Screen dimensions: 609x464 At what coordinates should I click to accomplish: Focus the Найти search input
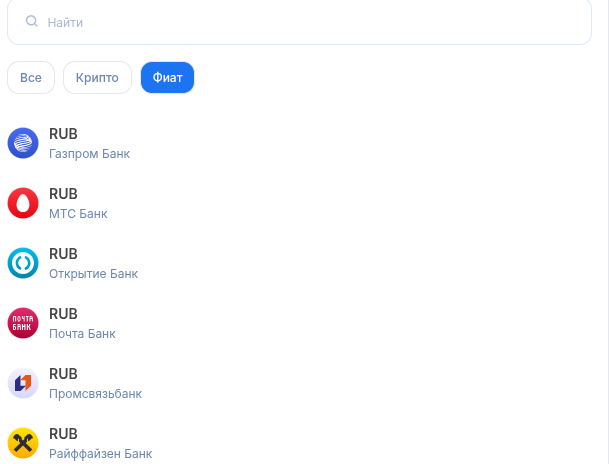tap(299, 22)
